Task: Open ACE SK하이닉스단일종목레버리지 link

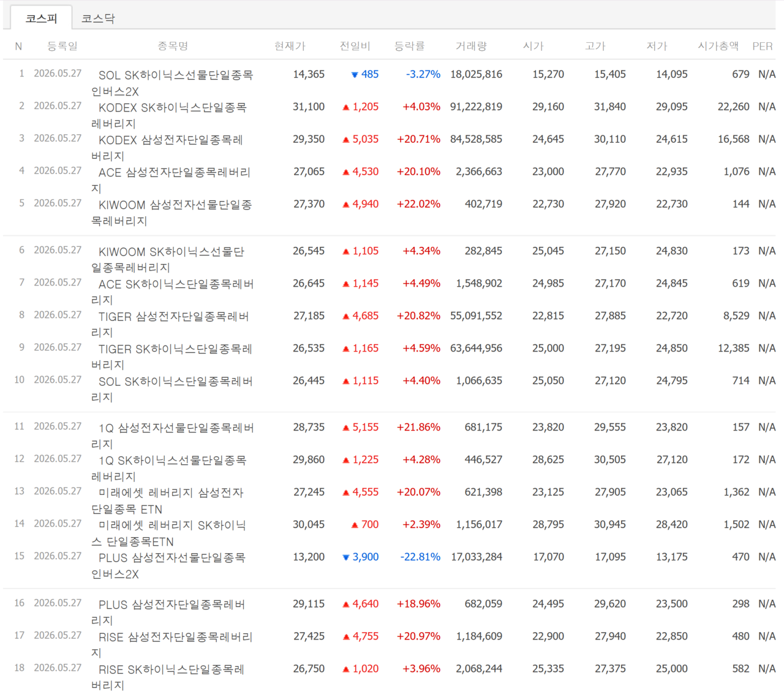Action: (x=173, y=292)
